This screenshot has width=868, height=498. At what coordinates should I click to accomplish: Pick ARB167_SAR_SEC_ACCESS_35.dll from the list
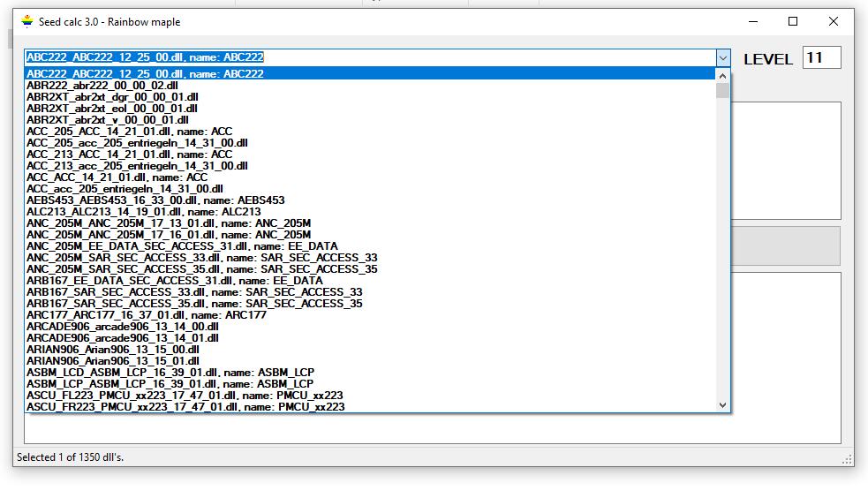[x=193, y=304]
